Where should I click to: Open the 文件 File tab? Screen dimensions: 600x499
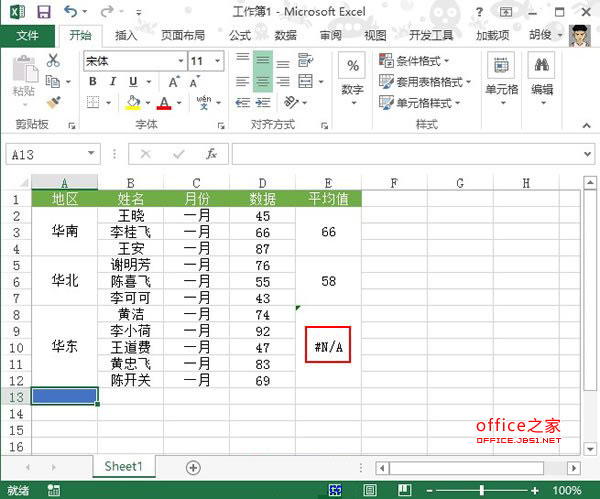[x=27, y=36]
